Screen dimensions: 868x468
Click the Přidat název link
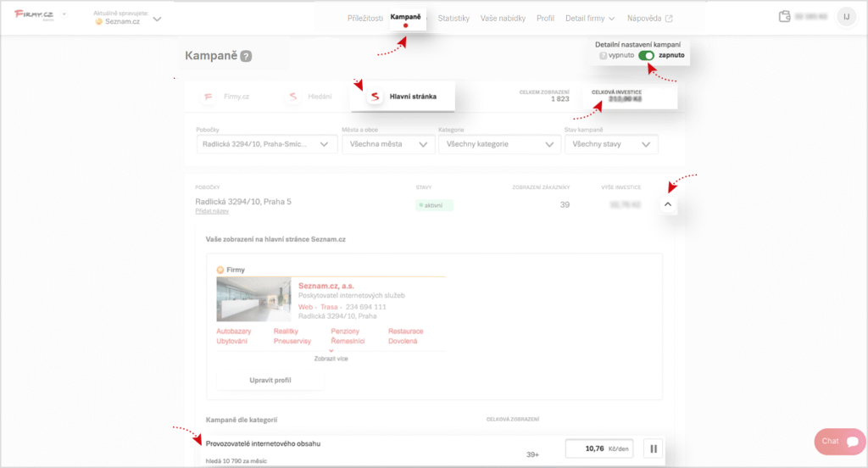coord(212,211)
